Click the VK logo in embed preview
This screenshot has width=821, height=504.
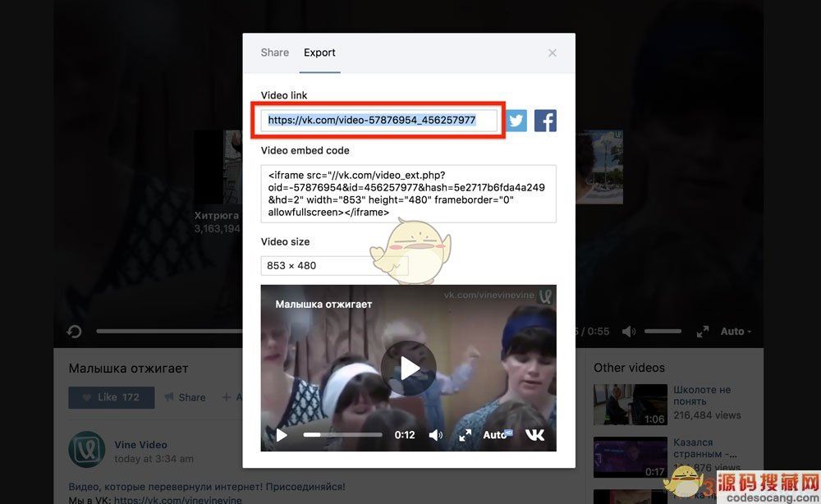[534, 435]
